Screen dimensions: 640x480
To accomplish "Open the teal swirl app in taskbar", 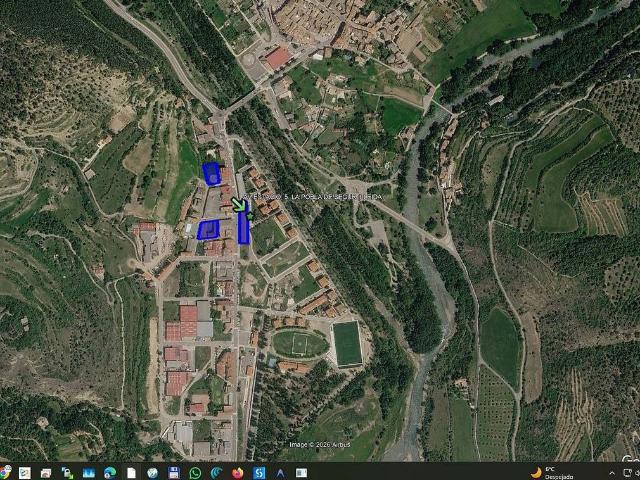I will click(x=216, y=473).
